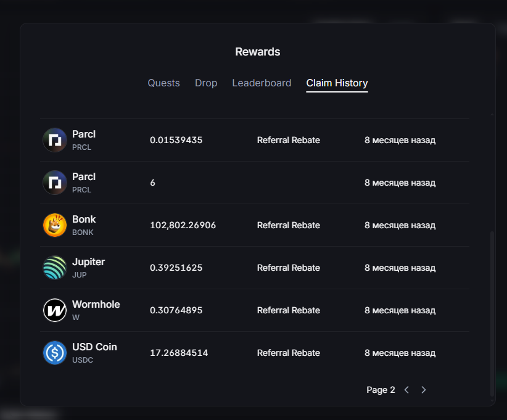Click the timestamp in the first Parcl row
This screenshot has height=420, width=507.
tap(400, 140)
